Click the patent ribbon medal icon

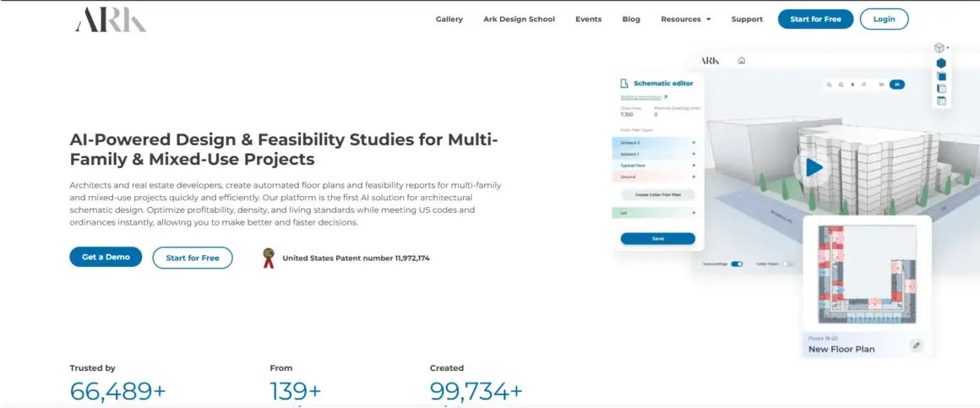coord(269,258)
